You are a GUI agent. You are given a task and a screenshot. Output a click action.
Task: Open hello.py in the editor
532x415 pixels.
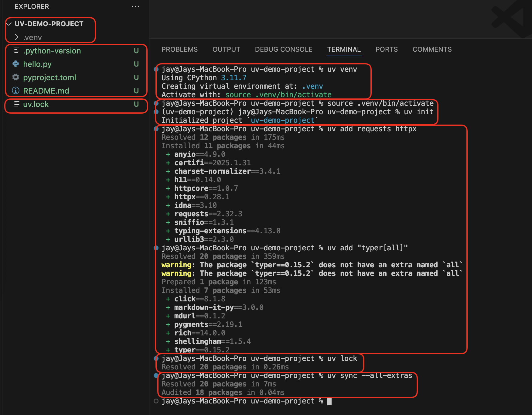[x=37, y=64]
